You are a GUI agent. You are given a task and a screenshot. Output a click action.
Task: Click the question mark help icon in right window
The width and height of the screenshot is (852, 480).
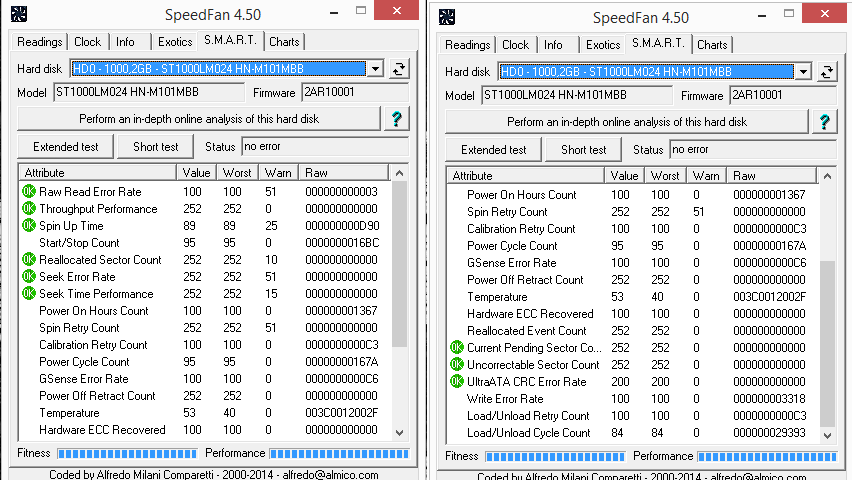[825, 122]
